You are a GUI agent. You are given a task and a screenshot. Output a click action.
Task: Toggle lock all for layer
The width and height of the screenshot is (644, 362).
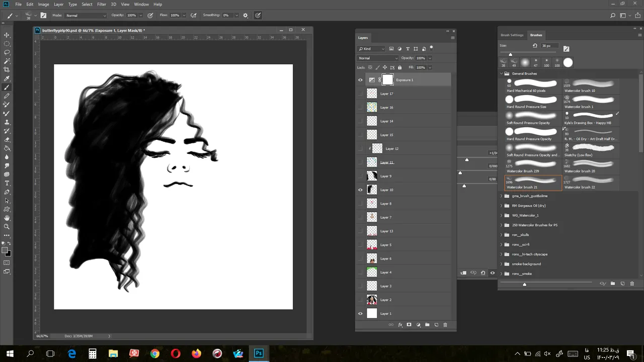(400, 67)
